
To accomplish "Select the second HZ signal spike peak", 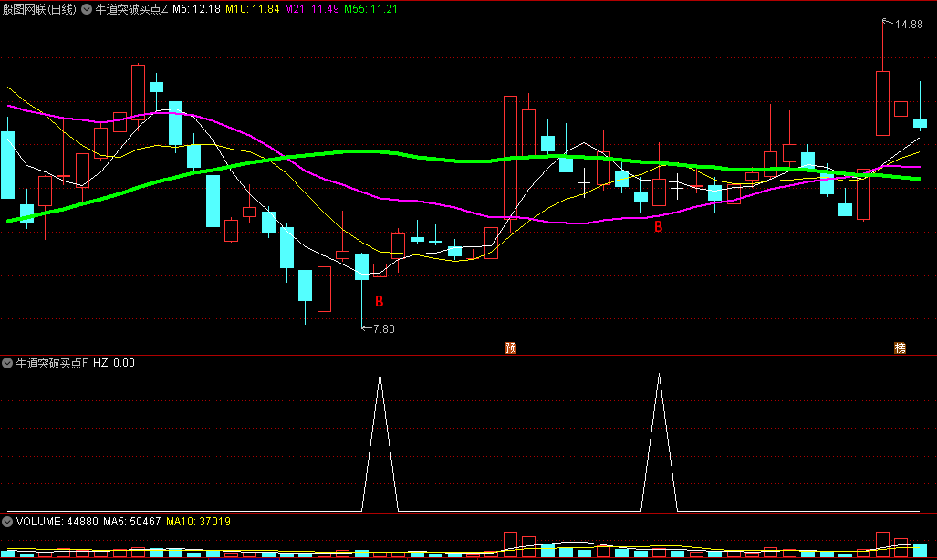I will point(659,375).
